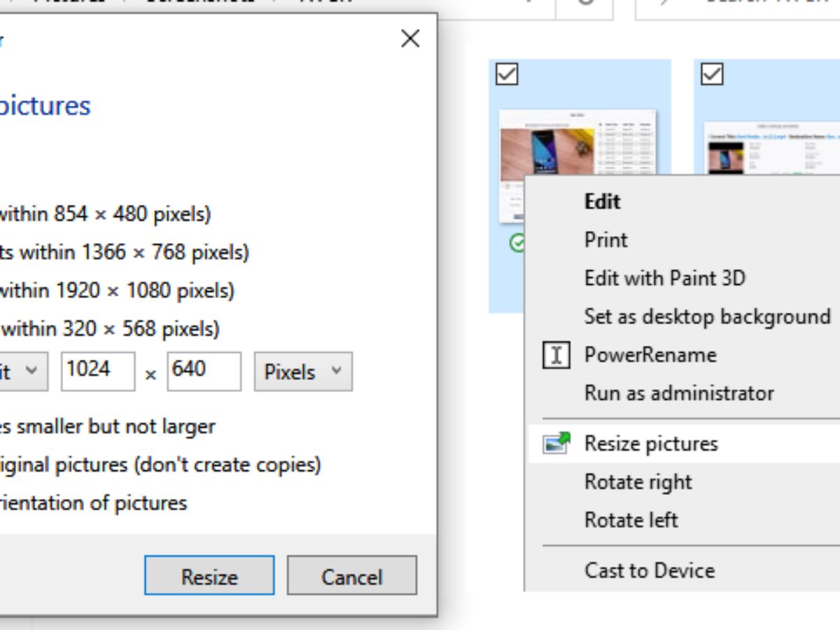Viewport: 840px width, 630px height.
Task: Click the PowerRename icon in the context menu
Action: pos(556,355)
